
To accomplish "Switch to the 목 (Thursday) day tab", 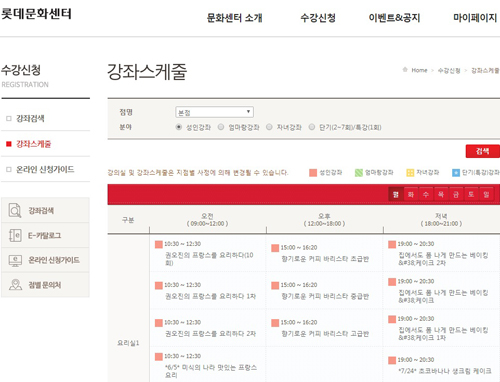I will click(x=441, y=194).
